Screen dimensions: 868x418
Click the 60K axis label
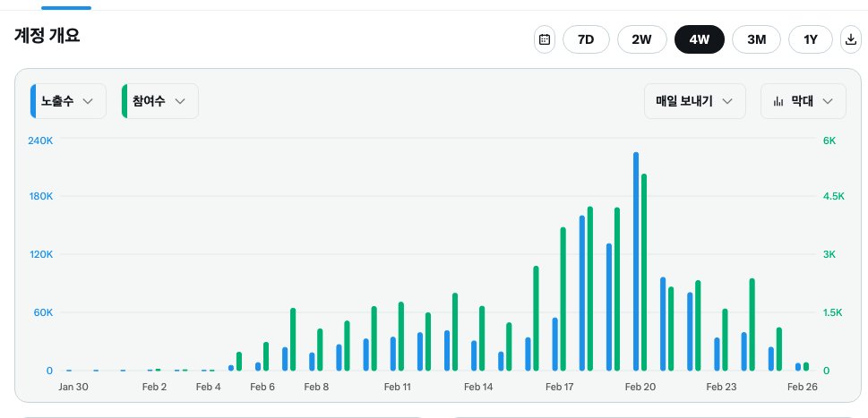pos(41,312)
